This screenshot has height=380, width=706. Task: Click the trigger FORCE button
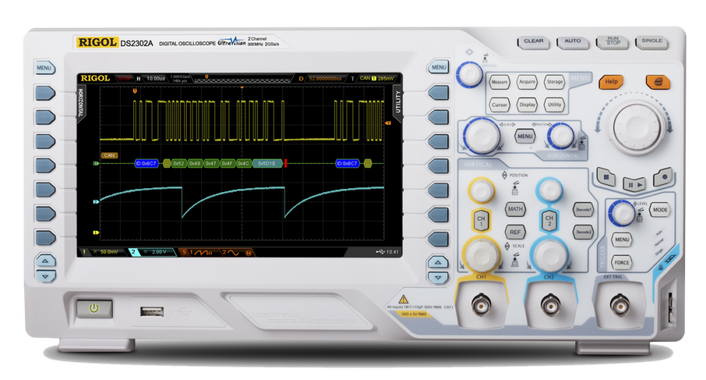point(622,262)
